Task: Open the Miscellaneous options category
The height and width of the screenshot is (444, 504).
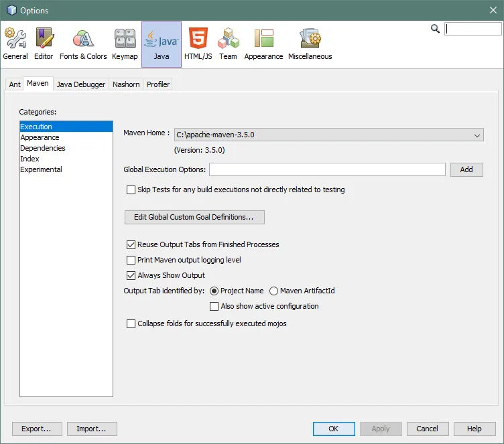Action: point(310,44)
